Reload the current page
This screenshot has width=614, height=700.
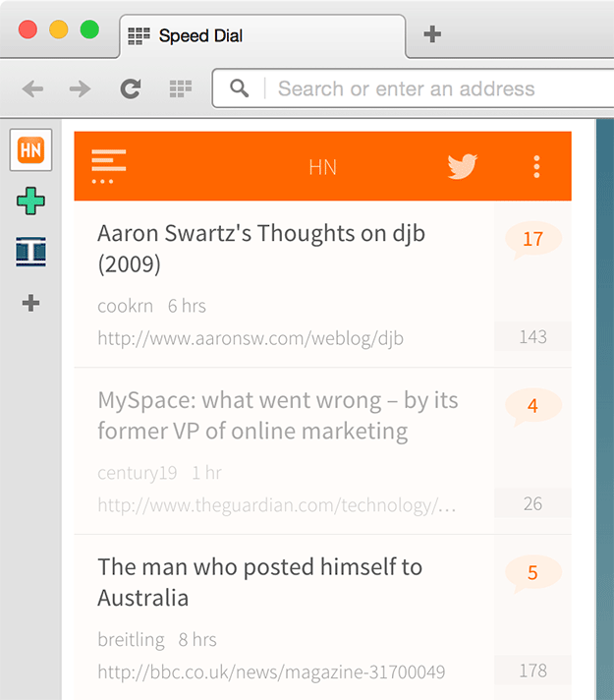click(x=130, y=89)
